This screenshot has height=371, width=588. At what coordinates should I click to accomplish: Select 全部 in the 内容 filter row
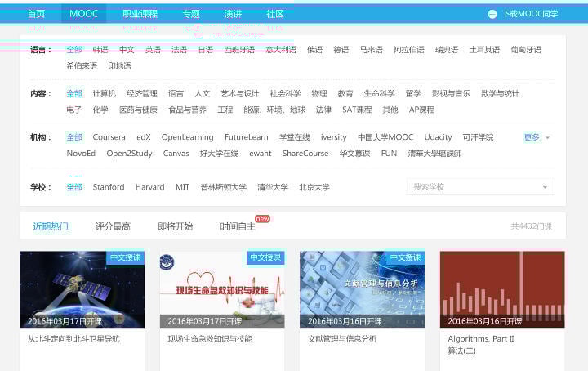point(74,93)
